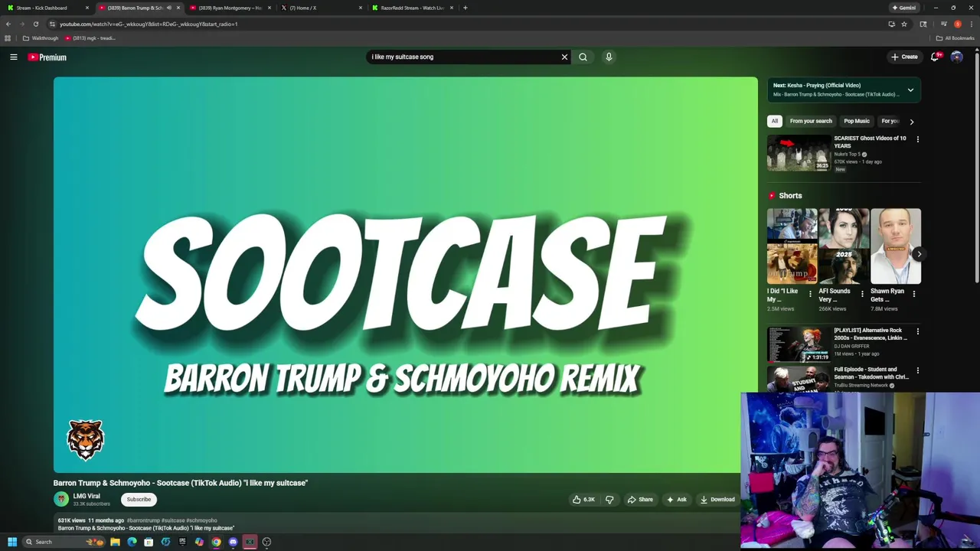Open the DJ DAN GRIFFER channel name
Viewport: 980px width, 551px height.
tap(851, 346)
